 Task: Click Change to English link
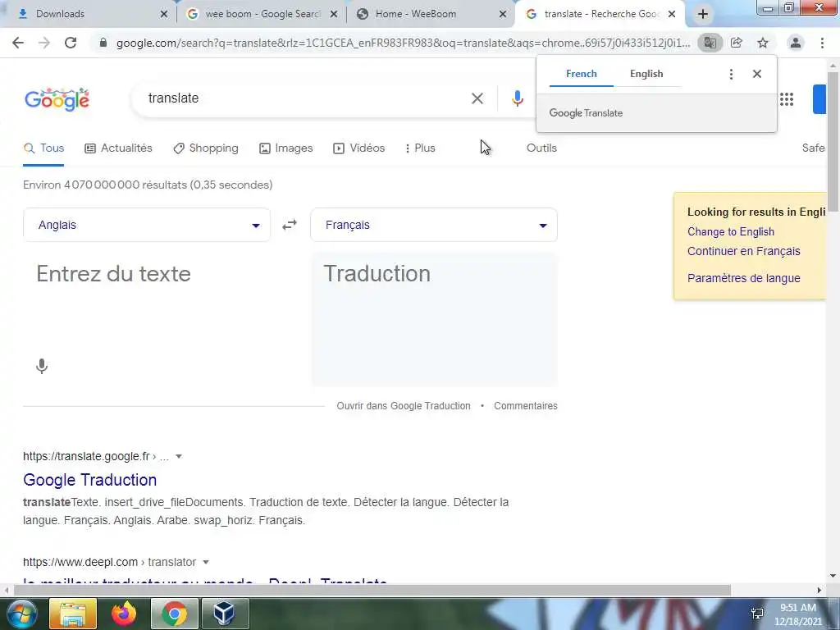731,232
